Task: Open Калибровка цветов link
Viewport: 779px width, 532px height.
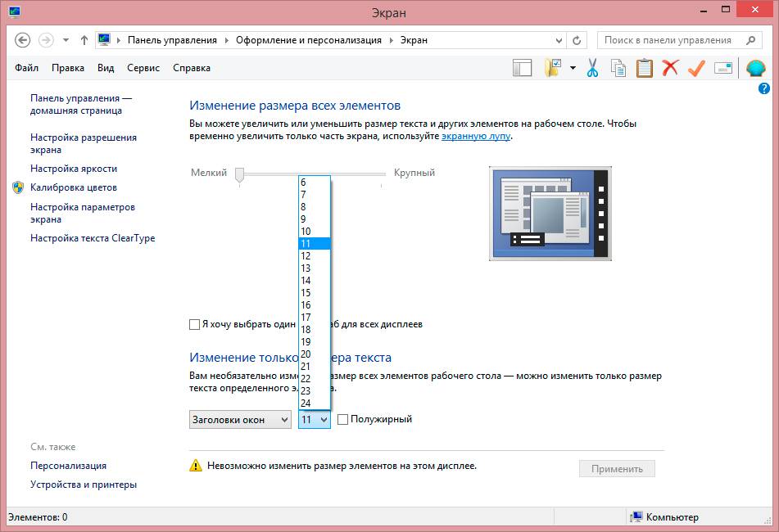Action: (x=74, y=187)
